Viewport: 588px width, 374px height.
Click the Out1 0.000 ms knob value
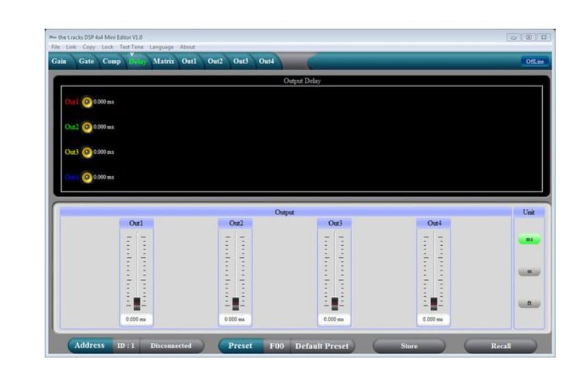pyautogui.click(x=103, y=102)
